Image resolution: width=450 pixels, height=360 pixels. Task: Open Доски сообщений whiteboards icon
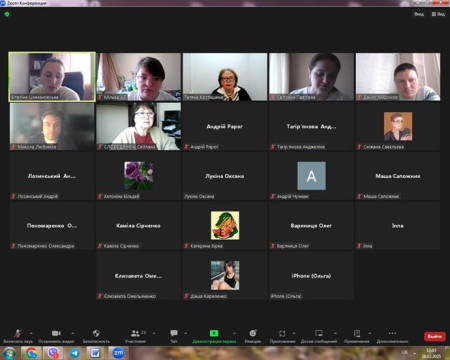[319, 336]
